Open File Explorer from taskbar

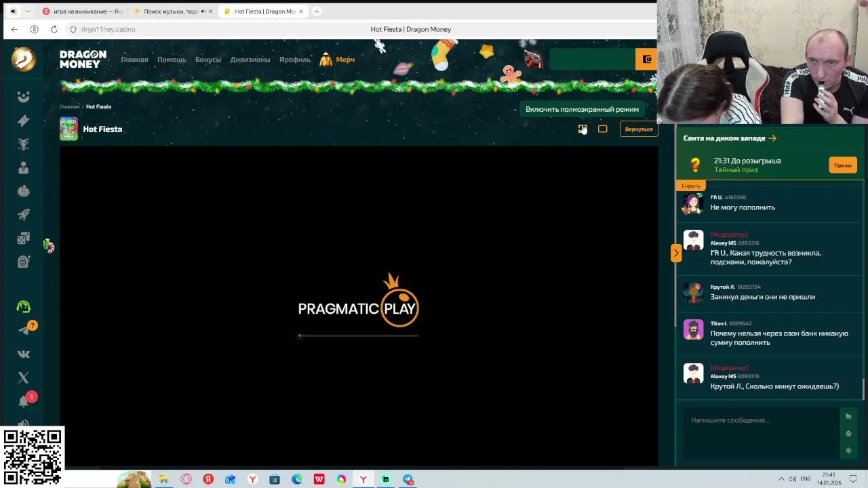click(163, 479)
